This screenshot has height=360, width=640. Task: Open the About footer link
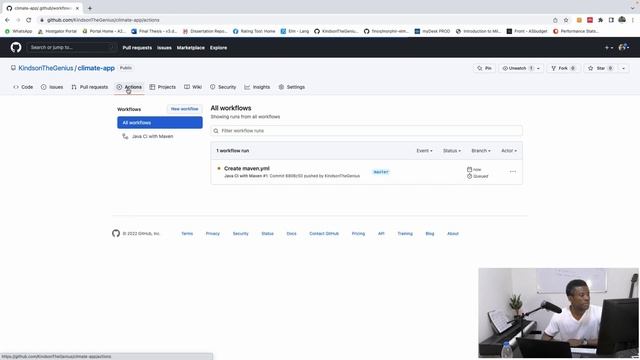(453, 233)
